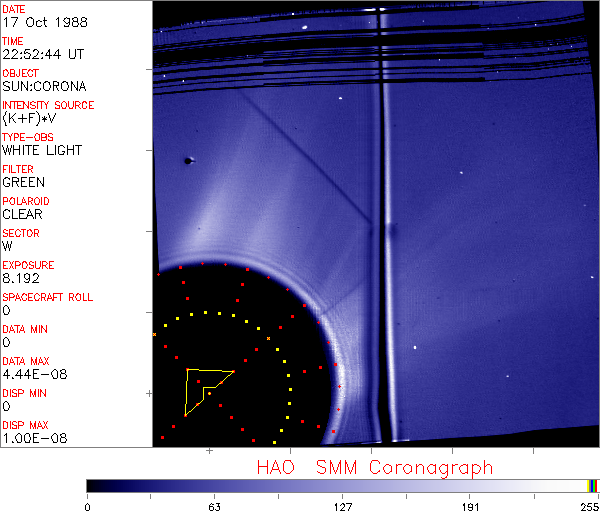Click the intensity color bar gradient
This screenshot has width=600, height=512.
[x=342, y=486]
